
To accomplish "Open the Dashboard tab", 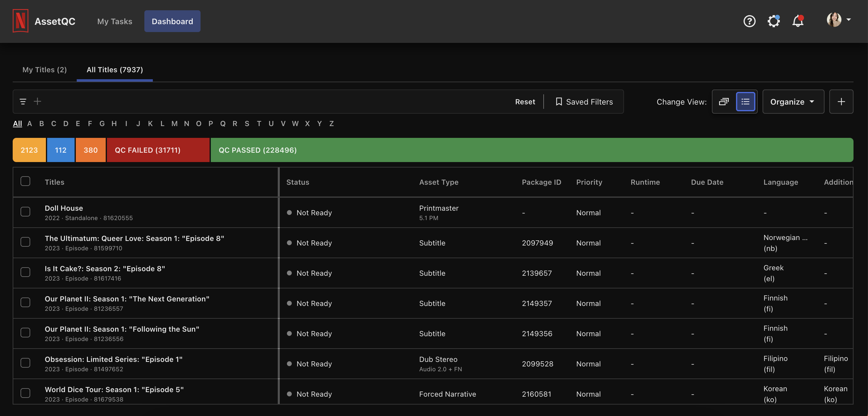I will pos(172,21).
